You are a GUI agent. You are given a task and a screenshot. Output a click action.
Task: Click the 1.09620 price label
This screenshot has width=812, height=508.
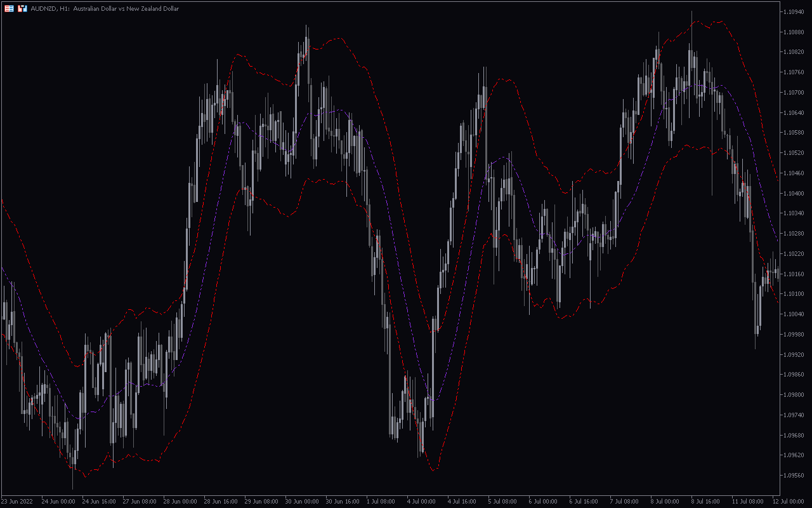[794, 455]
